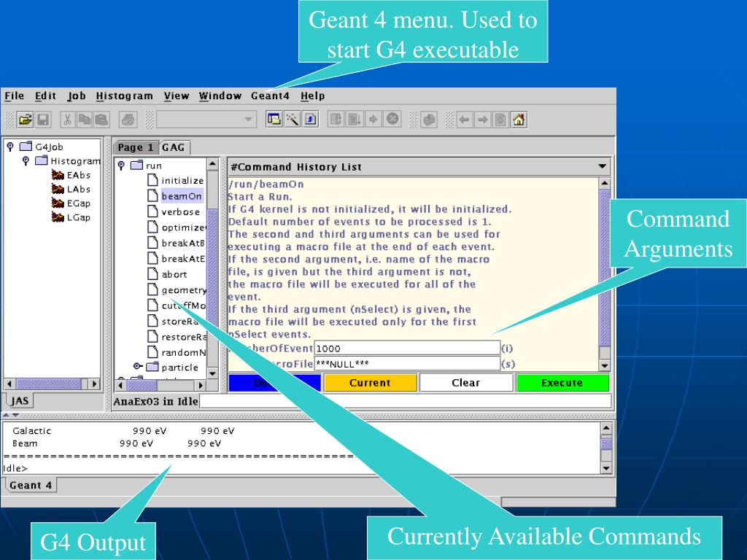Open the Histogram menu

(x=124, y=96)
